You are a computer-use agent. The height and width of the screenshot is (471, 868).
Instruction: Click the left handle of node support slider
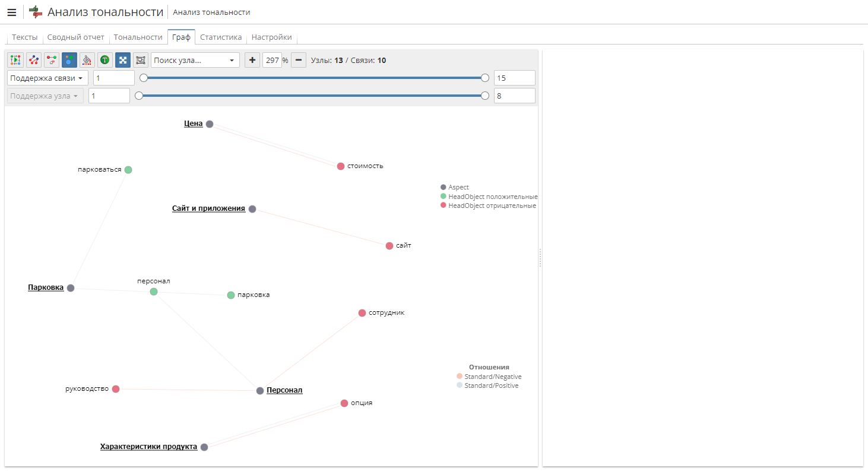(x=139, y=96)
